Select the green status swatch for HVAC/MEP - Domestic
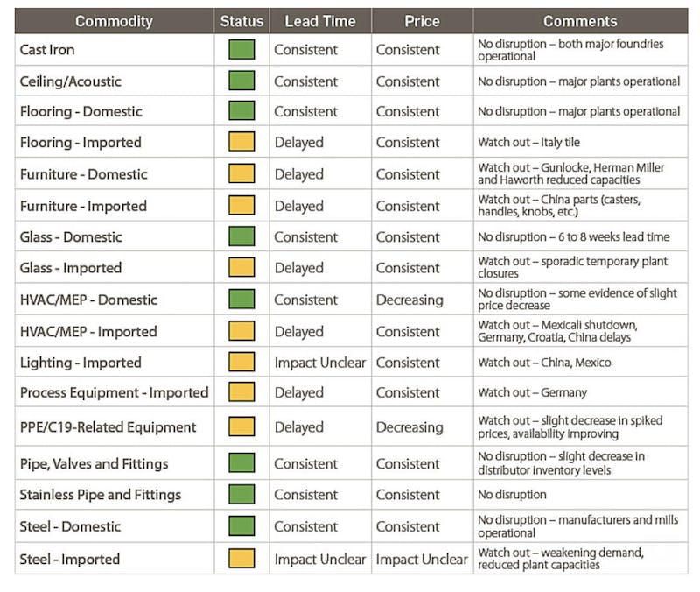700x592 pixels. [x=241, y=300]
